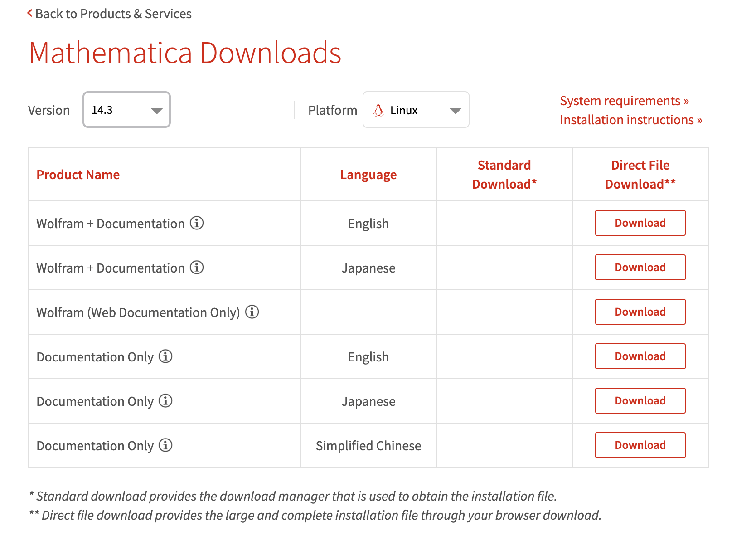The height and width of the screenshot is (536, 756).
Task: Download Wolfram (Web Documentation Only)
Action: 640,312
